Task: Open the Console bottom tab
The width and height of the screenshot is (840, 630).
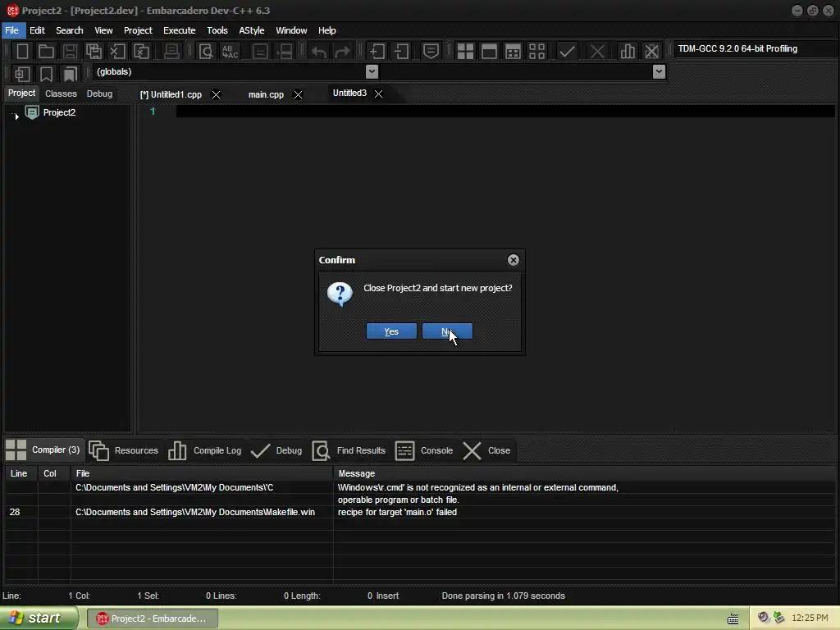Action: coord(424,450)
